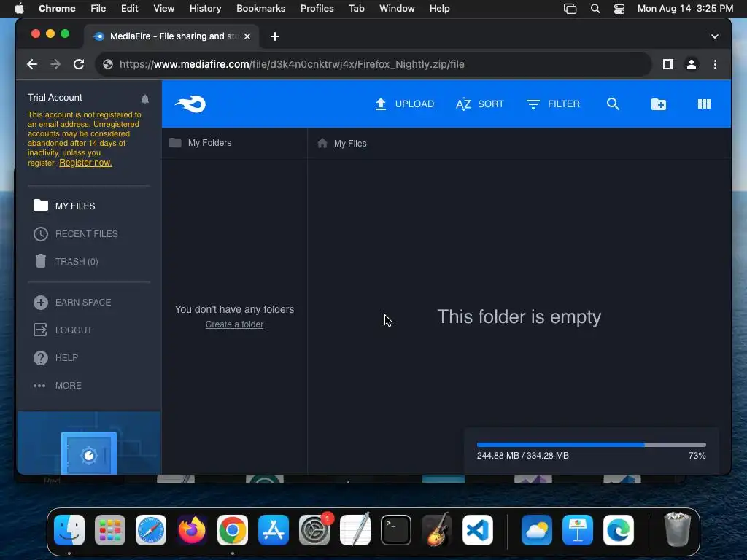Close the MediaFire tab

[x=247, y=36]
